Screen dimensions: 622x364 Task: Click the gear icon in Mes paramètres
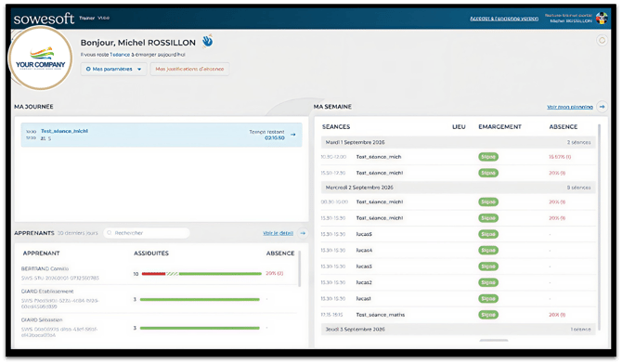click(x=88, y=69)
